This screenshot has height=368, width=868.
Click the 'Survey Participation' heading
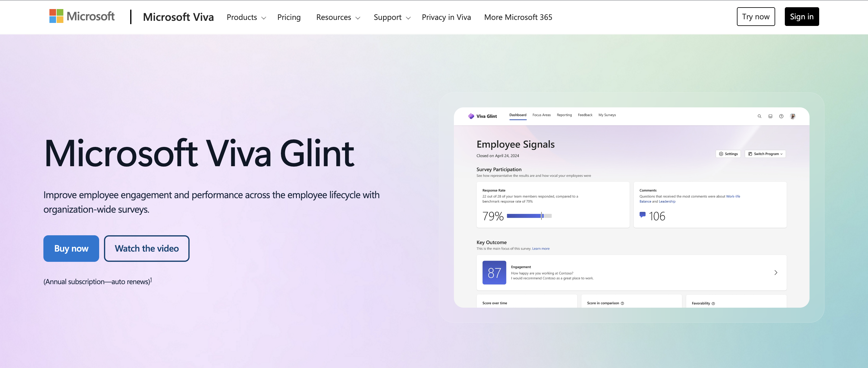coord(499,169)
